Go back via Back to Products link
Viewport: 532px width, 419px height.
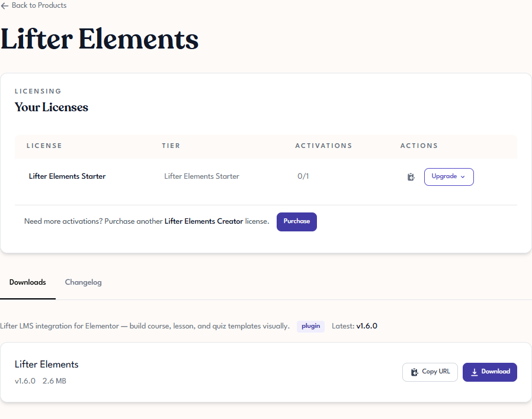point(34,5)
